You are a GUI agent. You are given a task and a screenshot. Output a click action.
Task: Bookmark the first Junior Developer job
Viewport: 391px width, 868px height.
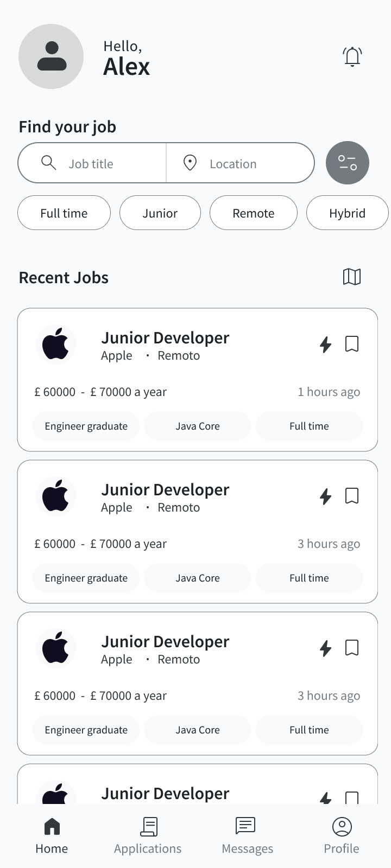coord(352,344)
